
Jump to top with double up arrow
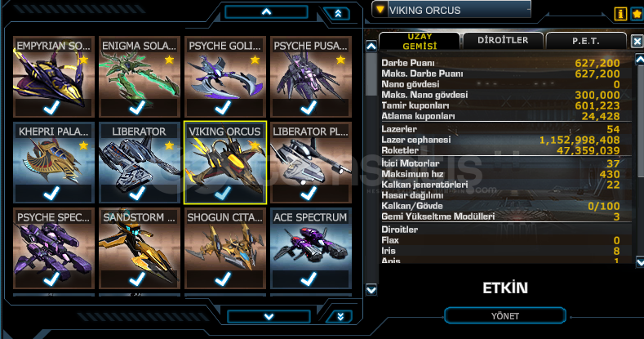point(338,14)
